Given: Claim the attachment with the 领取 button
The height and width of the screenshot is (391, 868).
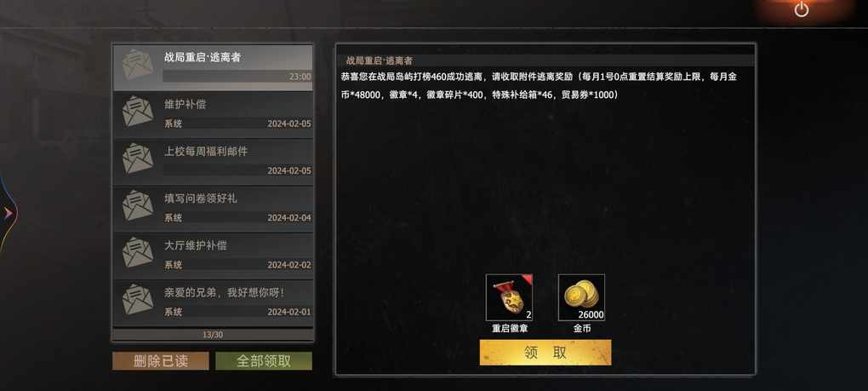Looking at the screenshot, I should (545, 353).
